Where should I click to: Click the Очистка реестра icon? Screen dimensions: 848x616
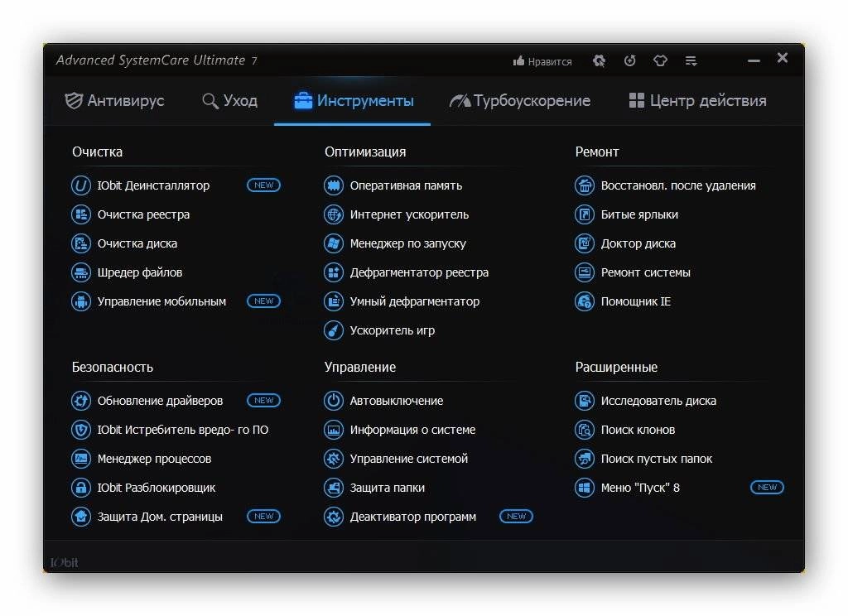pyautogui.click(x=81, y=214)
